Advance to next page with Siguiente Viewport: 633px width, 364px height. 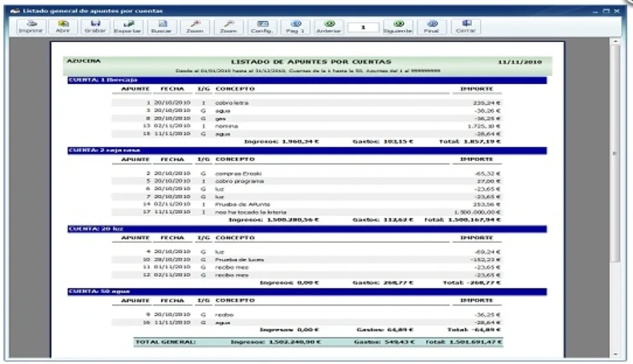398,27
